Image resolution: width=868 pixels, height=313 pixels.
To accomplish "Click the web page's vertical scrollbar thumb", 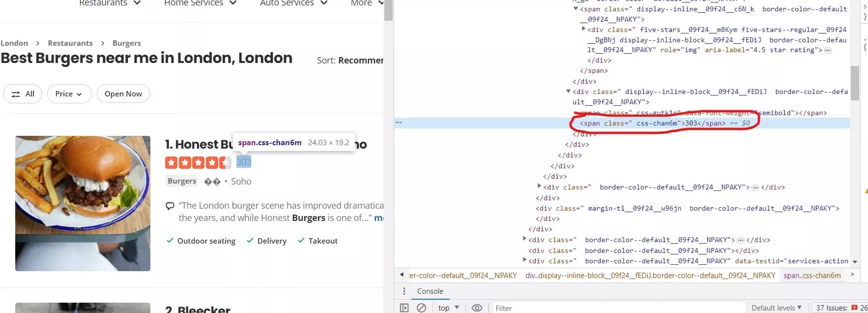I will [389, 10].
